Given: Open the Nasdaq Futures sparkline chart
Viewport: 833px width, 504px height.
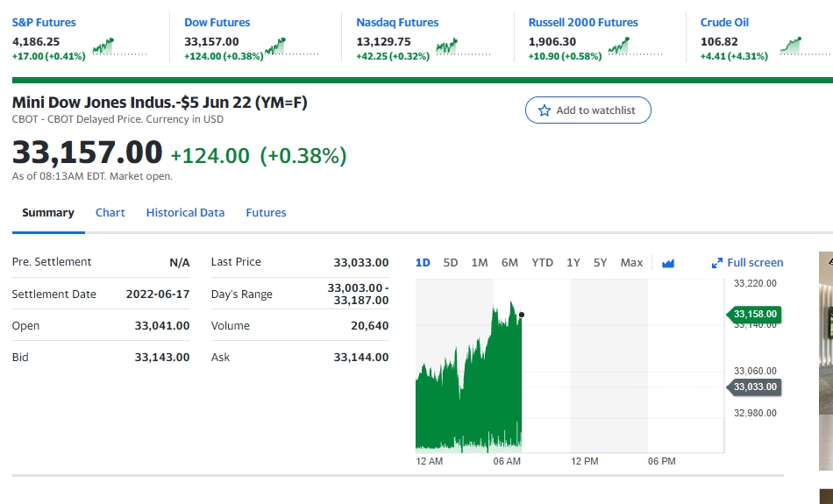Looking at the screenshot, I should point(464,46).
